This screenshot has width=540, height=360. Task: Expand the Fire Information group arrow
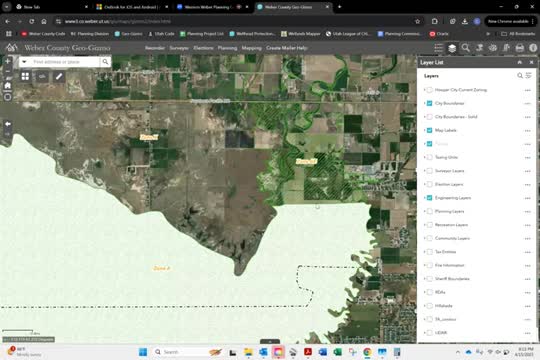pos(424,265)
